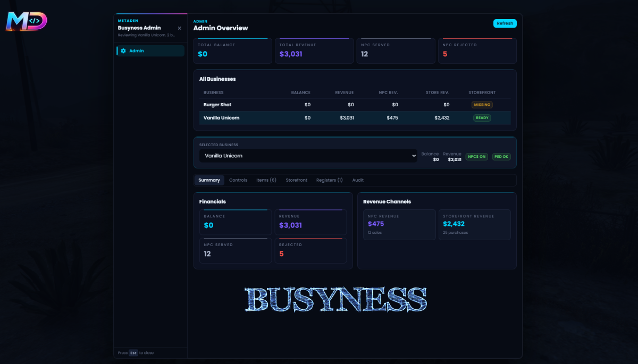
Task: Click the NPCS ON status badge
Action: click(x=476, y=156)
